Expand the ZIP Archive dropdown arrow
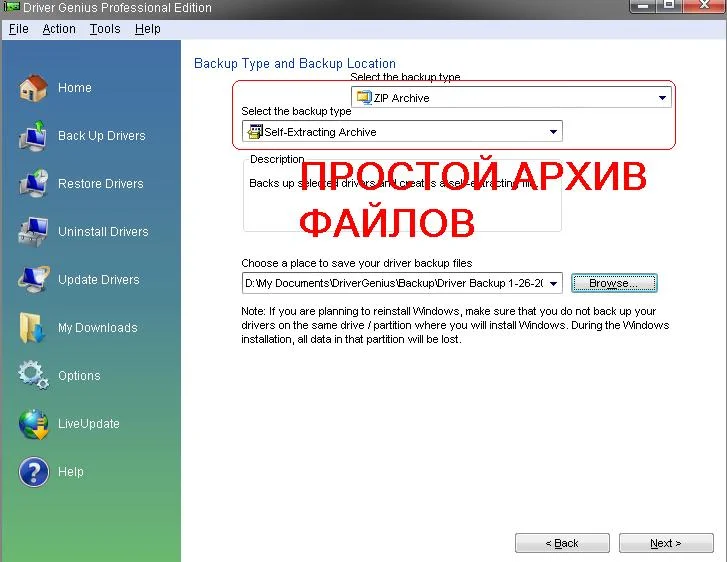The image size is (727, 562). tap(662, 98)
